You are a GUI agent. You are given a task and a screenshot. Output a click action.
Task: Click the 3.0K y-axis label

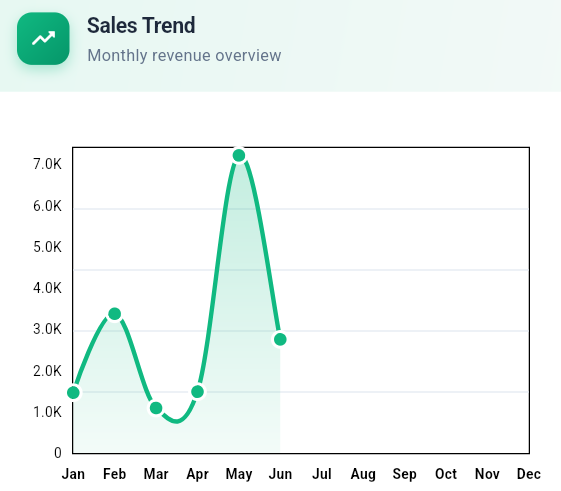[47, 329]
